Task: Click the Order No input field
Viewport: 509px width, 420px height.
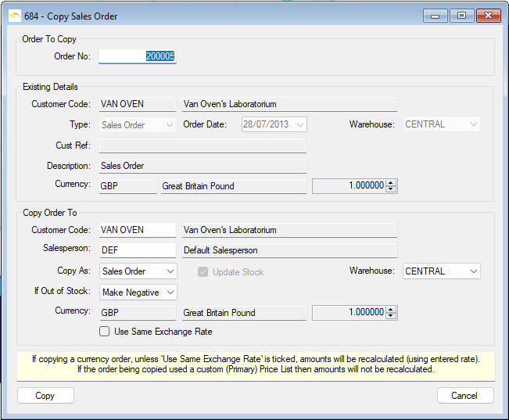Action: click(138, 56)
